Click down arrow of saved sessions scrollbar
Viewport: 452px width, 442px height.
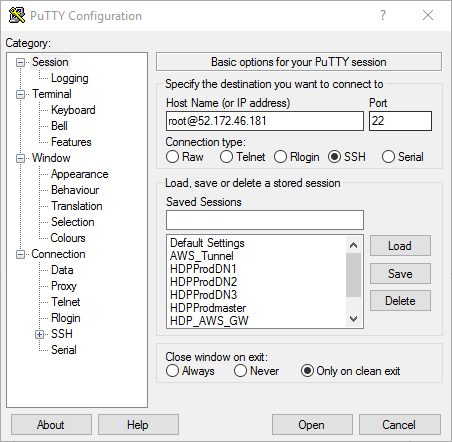pos(353,319)
